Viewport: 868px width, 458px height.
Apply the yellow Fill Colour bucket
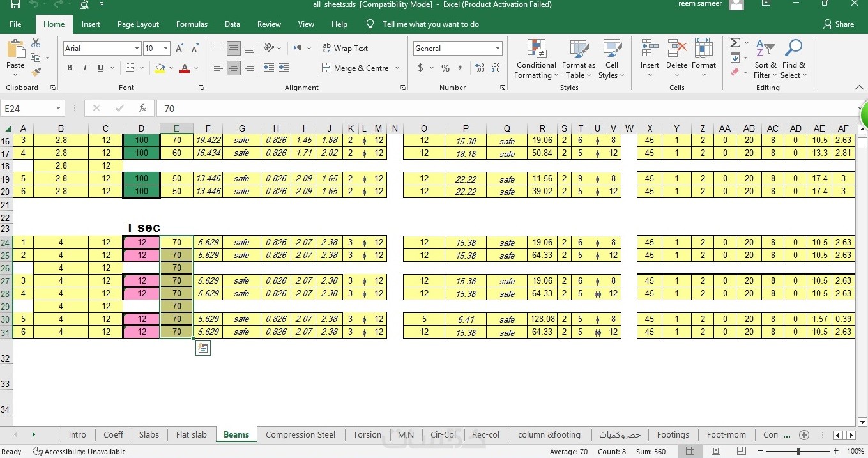(x=160, y=68)
